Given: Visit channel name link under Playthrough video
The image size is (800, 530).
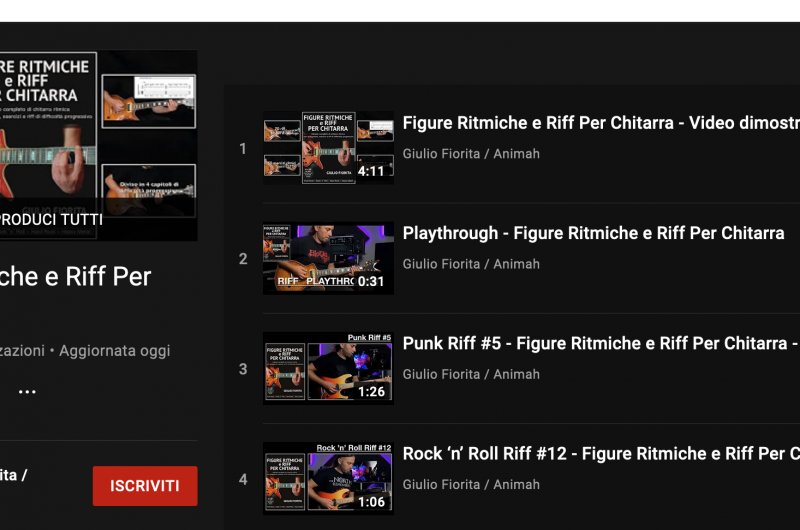Looking at the screenshot, I should [x=471, y=264].
